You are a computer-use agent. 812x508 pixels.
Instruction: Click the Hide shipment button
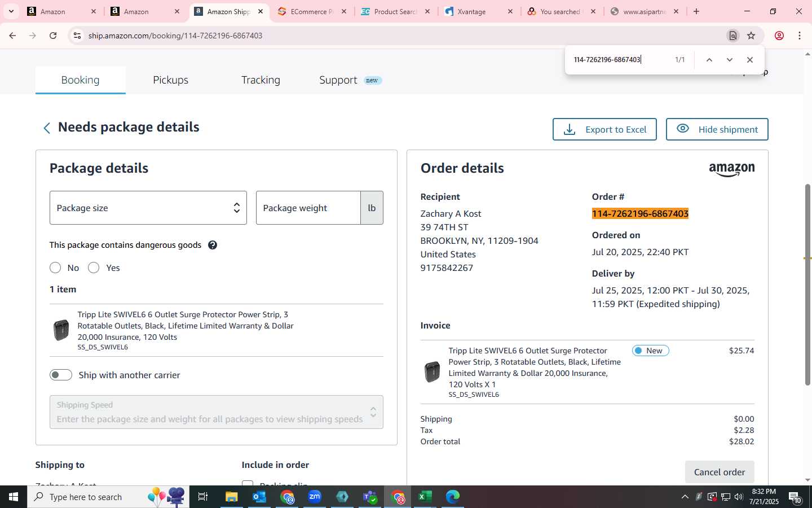pos(717,129)
